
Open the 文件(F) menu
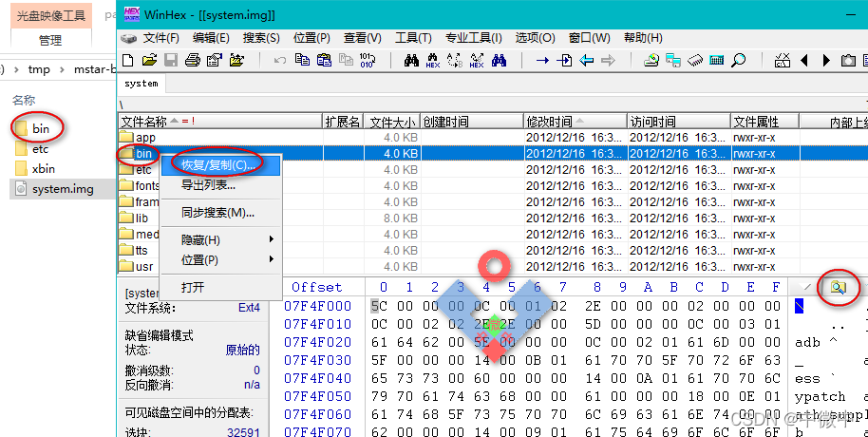pyautogui.click(x=160, y=38)
